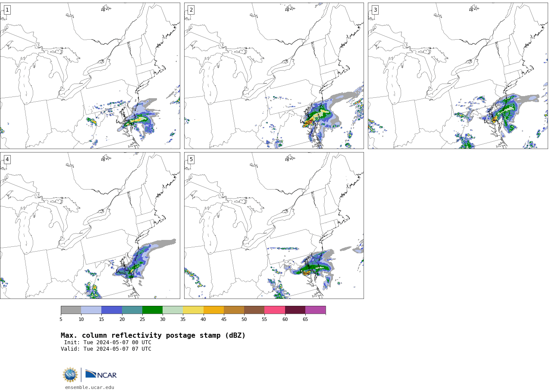
Task: Click the gray 5-10 dBZ color swatch
Action: (x=71, y=310)
